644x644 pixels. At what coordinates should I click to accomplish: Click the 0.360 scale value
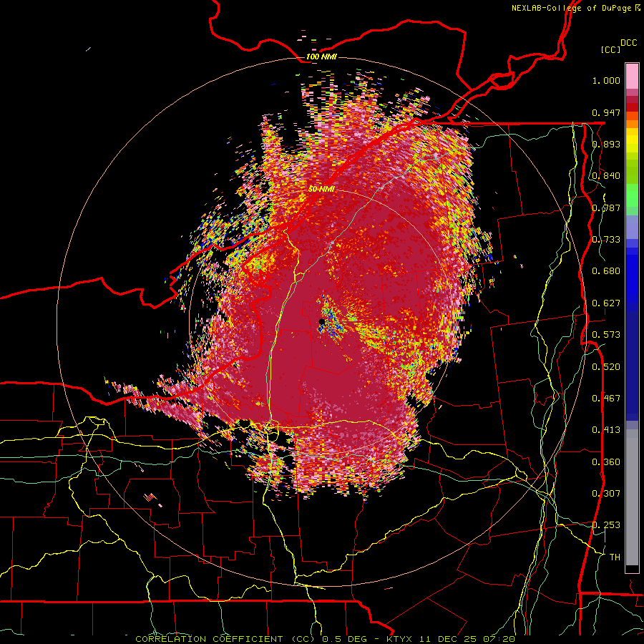point(606,462)
